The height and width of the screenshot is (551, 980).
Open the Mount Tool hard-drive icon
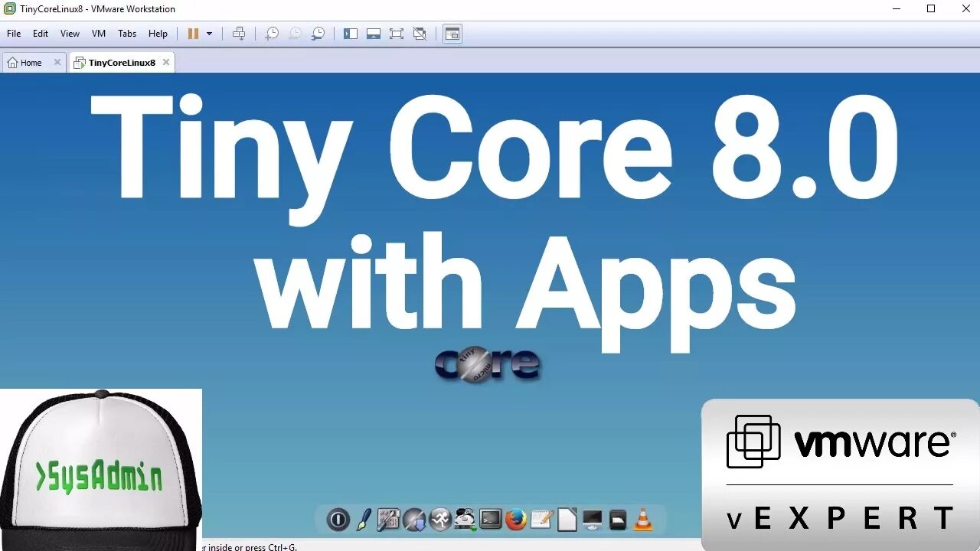(465, 520)
